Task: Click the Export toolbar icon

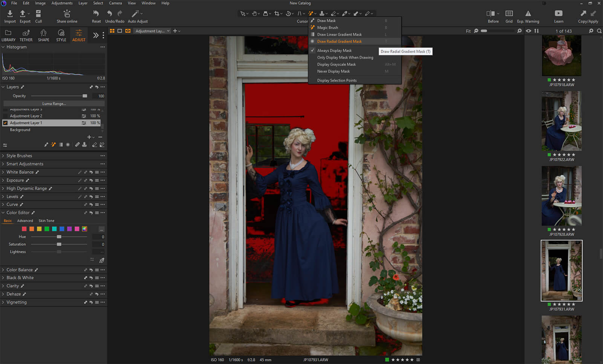Action: pyautogui.click(x=23, y=14)
